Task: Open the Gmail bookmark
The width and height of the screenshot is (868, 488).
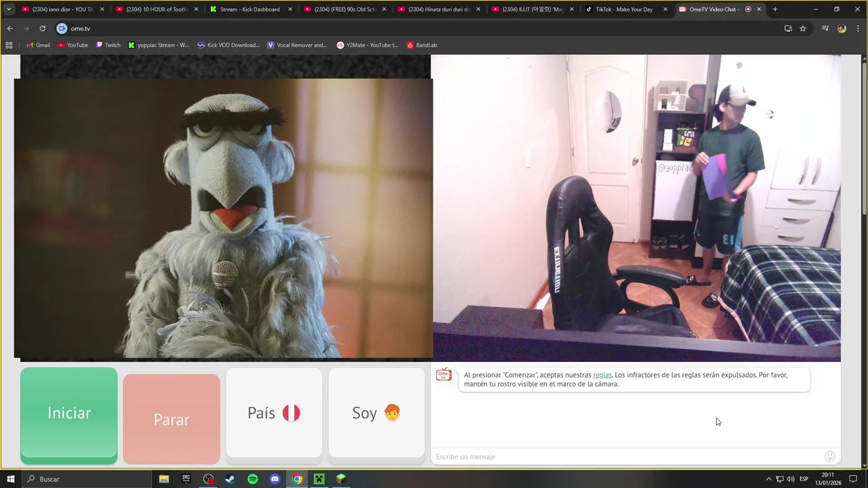Action: [39, 45]
